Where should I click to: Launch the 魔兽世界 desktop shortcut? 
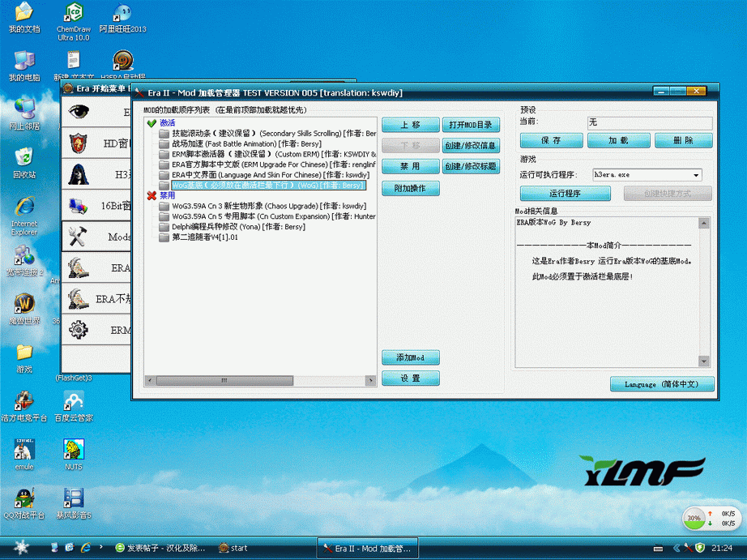(24, 310)
